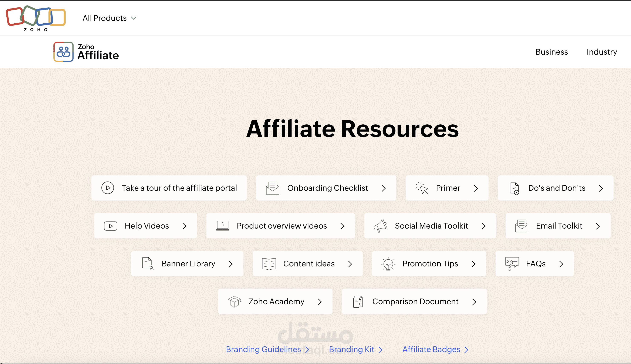Click the Comparison Document icon
This screenshot has width=631, height=364.
coord(358,302)
